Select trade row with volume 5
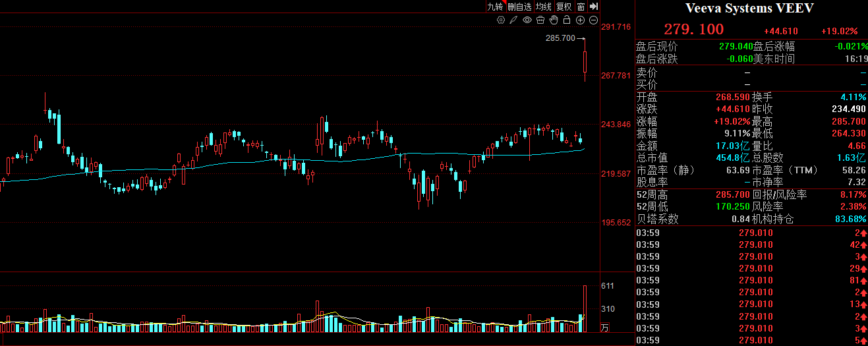This screenshot has height=346, width=868. click(751, 340)
